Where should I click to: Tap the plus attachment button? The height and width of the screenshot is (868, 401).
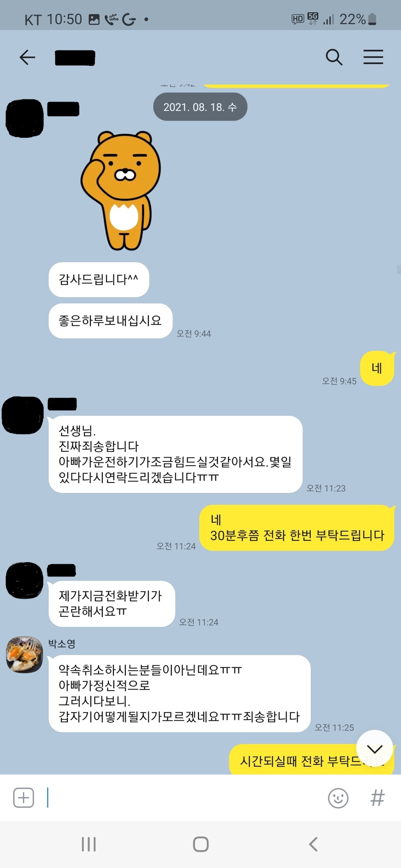(x=24, y=798)
